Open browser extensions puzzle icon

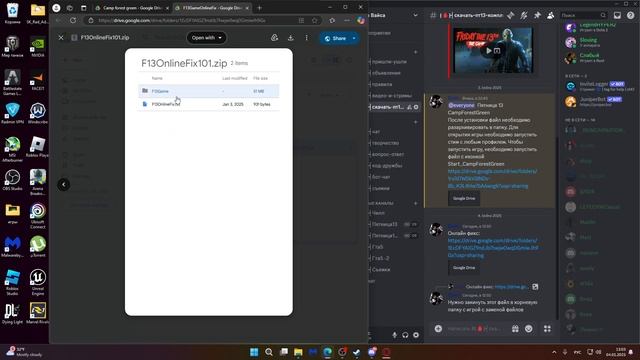point(332,20)
